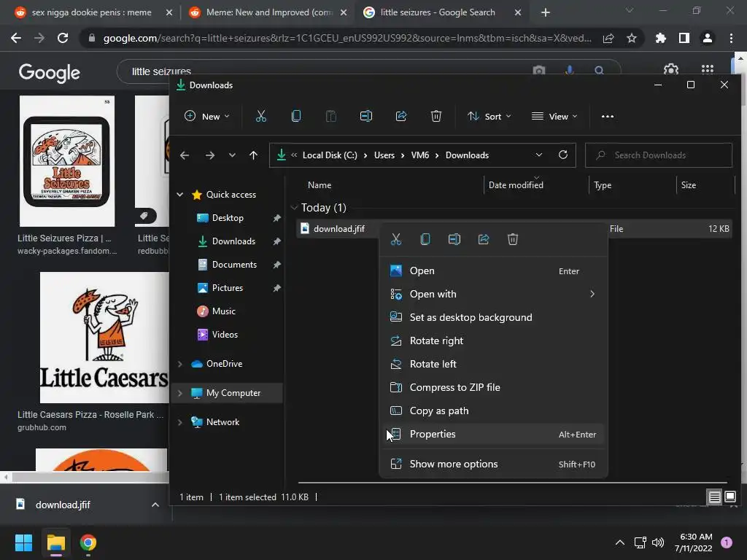Viewport: 747px width, 560px height.
Task: Click Chrome icon on taskbar
Action: (88, 542)
